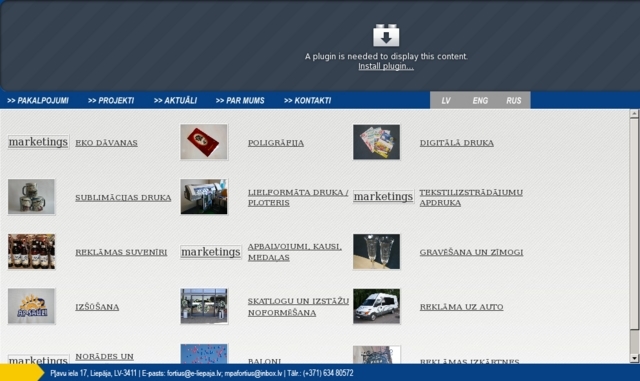Open the REKLĀMA UZ AUTO link

[x=461, y=307]
